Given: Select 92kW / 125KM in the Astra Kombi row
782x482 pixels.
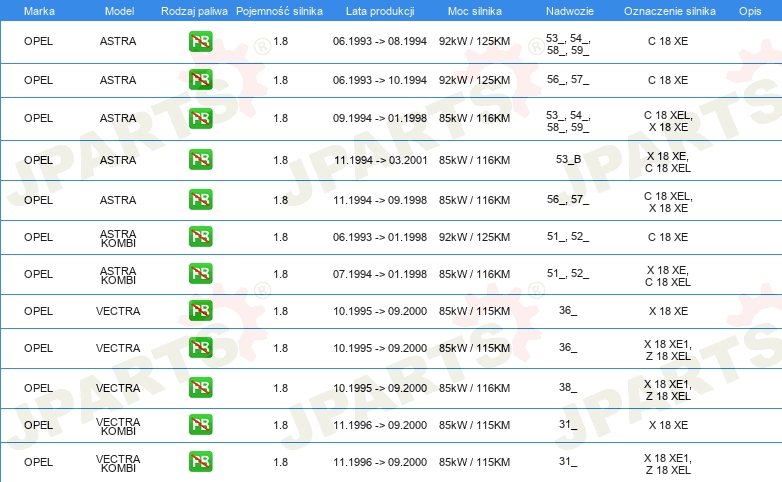Looking at the screenshot, I should [x=474, y=237].
